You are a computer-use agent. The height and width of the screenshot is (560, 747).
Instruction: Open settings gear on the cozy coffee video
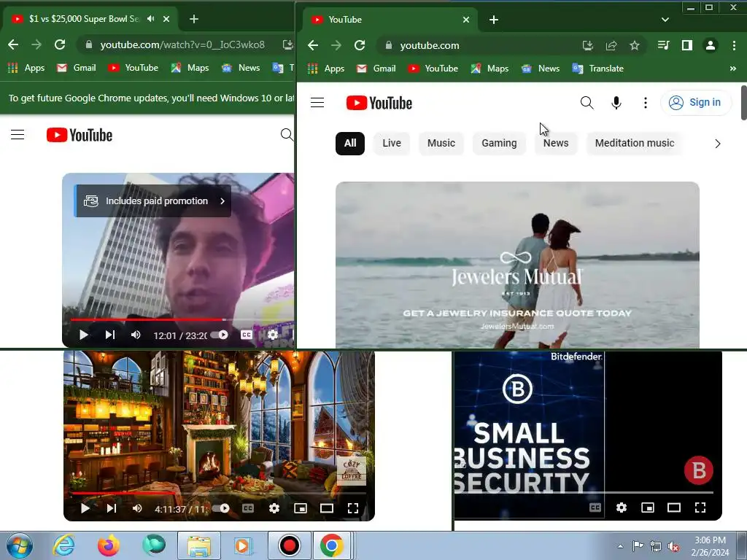(x=274, y=508)
